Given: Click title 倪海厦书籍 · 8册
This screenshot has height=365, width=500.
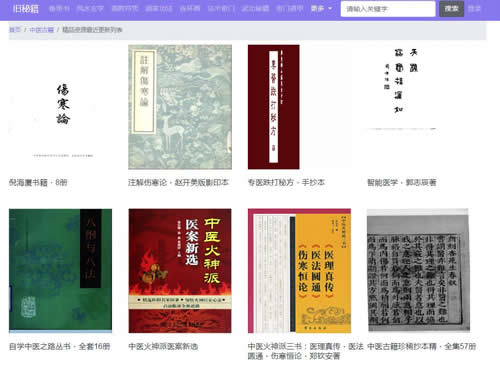Looking at the screenshot, I should (x=38, y=183).
